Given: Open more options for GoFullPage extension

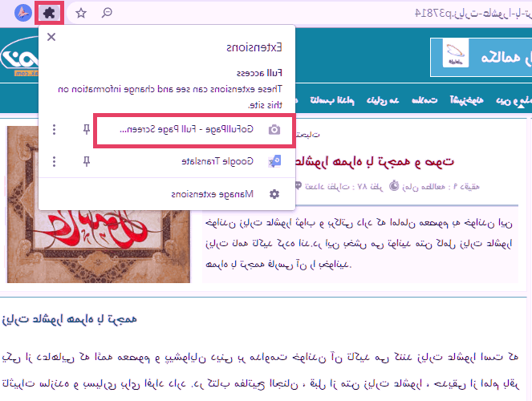Looking at the screenshot, I should [54, 130].
